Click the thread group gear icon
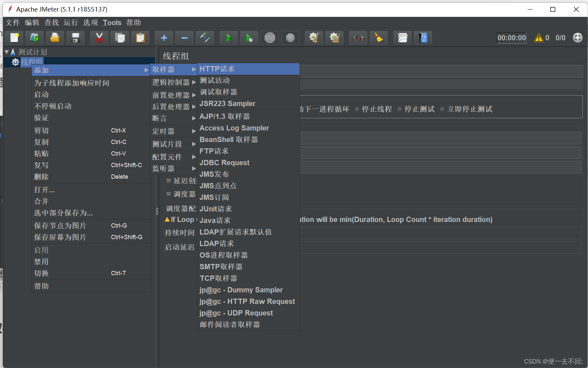The height and width of the screenshot is (368, 588). point(15,62)
